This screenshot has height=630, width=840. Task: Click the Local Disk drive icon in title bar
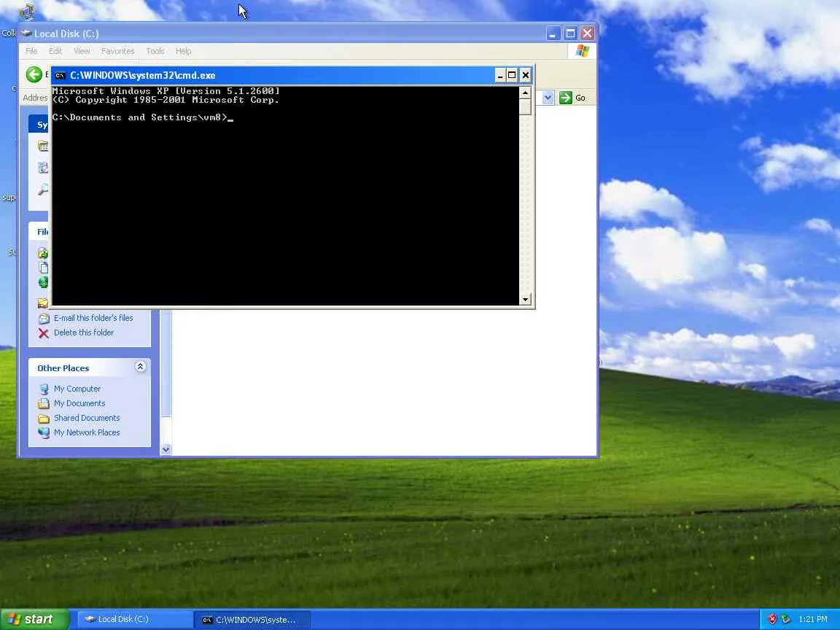click(x=26, y=34)
